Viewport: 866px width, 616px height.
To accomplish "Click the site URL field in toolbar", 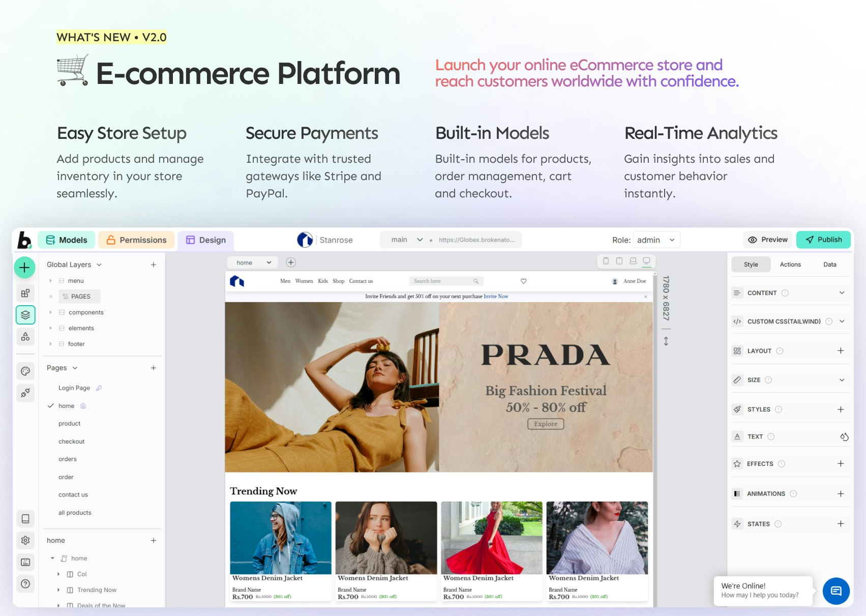I will point(476,240).
